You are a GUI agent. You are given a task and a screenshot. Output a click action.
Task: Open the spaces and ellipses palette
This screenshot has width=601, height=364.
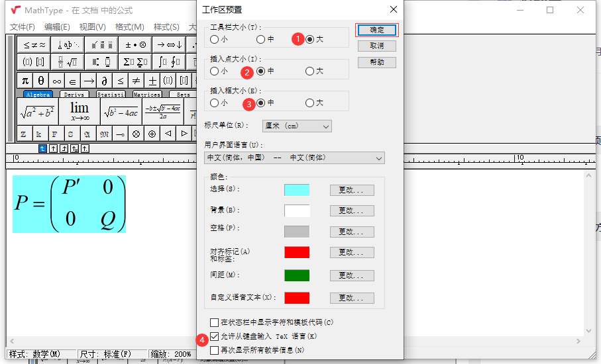click(68, 45)
